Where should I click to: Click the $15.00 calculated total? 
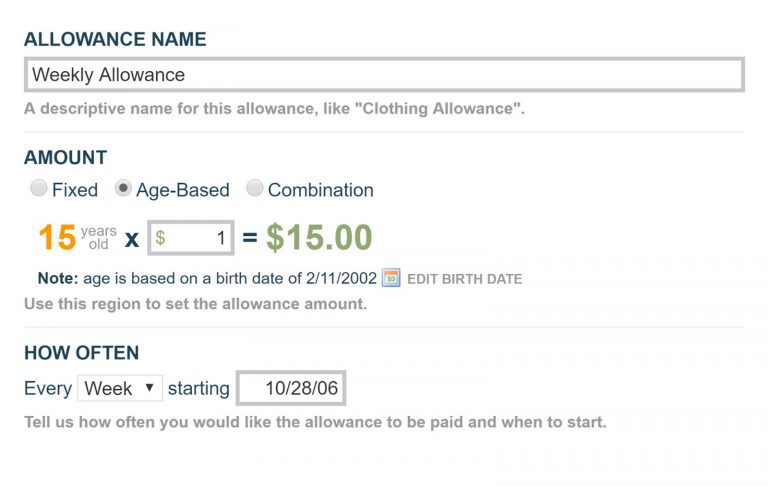pos(319,238)
